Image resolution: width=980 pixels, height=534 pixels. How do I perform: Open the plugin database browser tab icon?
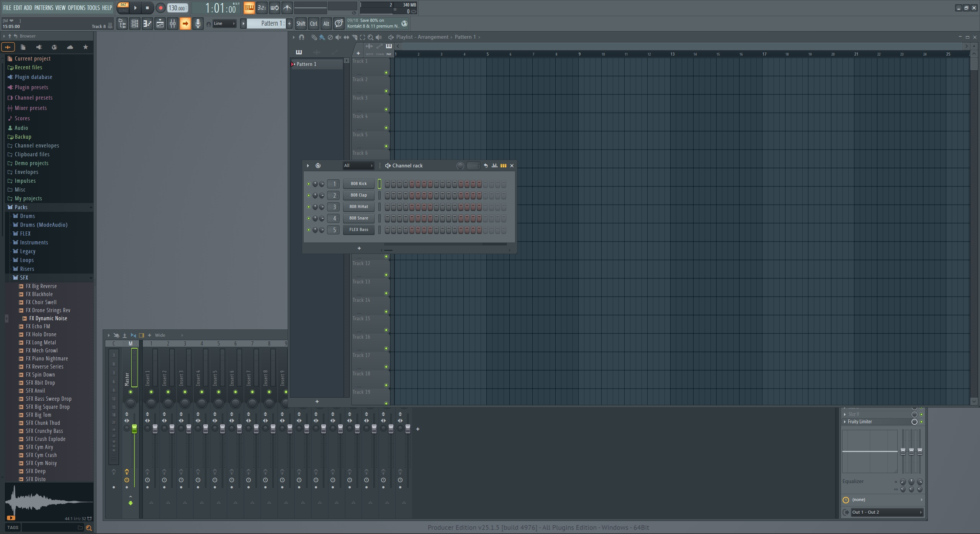[39, 47]
